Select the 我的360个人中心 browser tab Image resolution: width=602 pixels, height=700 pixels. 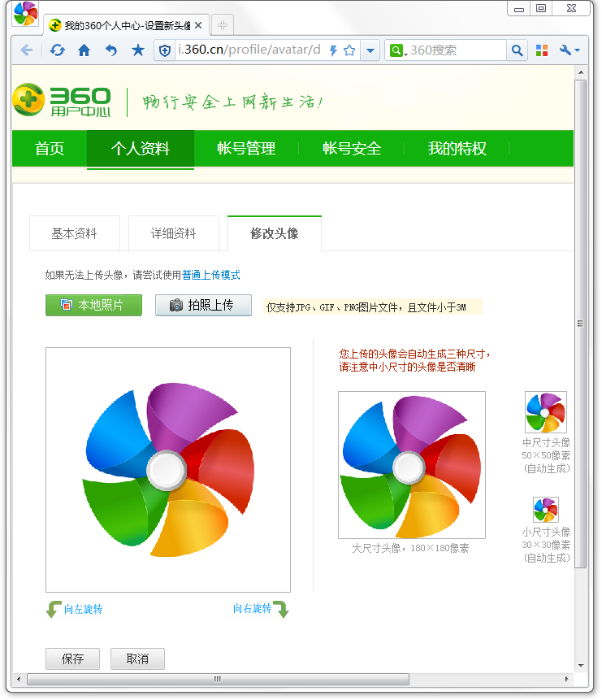click(x=125, y=25)
